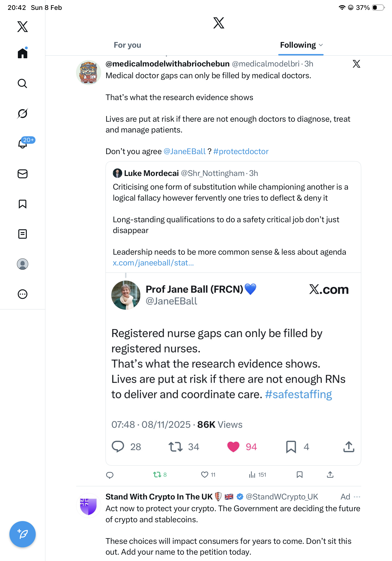392x561 pixels.
Task: Toggle repost on medicalmodelbri's post
Action: (157, 475)
